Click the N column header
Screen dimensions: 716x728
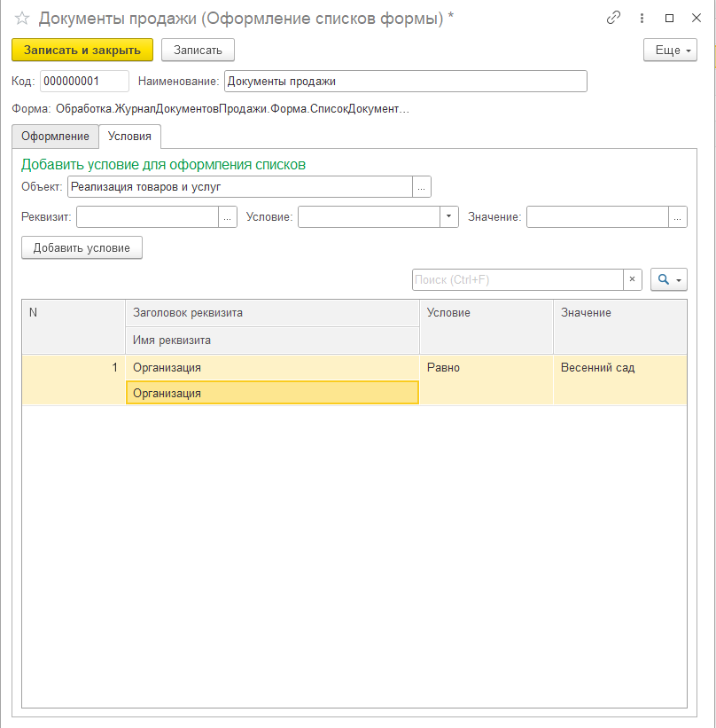coord(74,327)
